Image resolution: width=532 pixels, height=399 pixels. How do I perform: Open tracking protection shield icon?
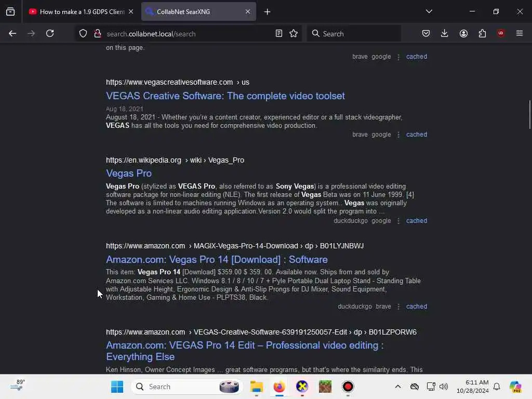(83, 34)
